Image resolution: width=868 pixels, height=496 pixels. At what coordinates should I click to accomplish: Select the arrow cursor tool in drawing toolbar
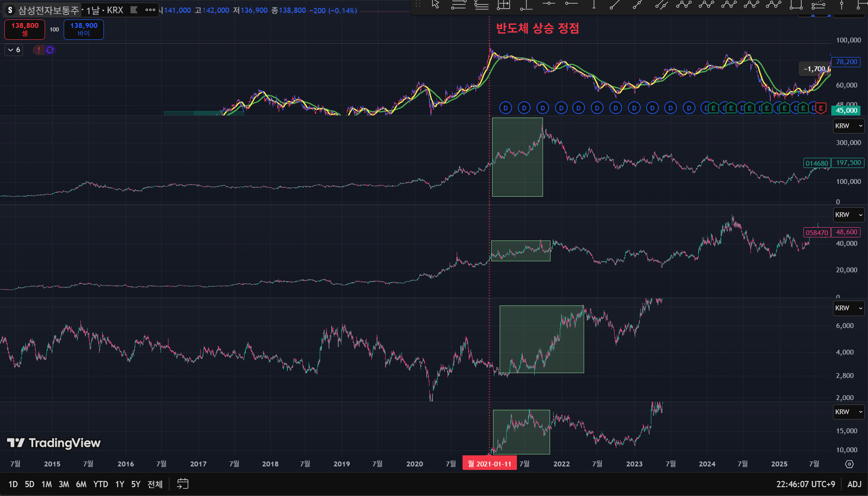pyautogui.click(x=436, y=4)
